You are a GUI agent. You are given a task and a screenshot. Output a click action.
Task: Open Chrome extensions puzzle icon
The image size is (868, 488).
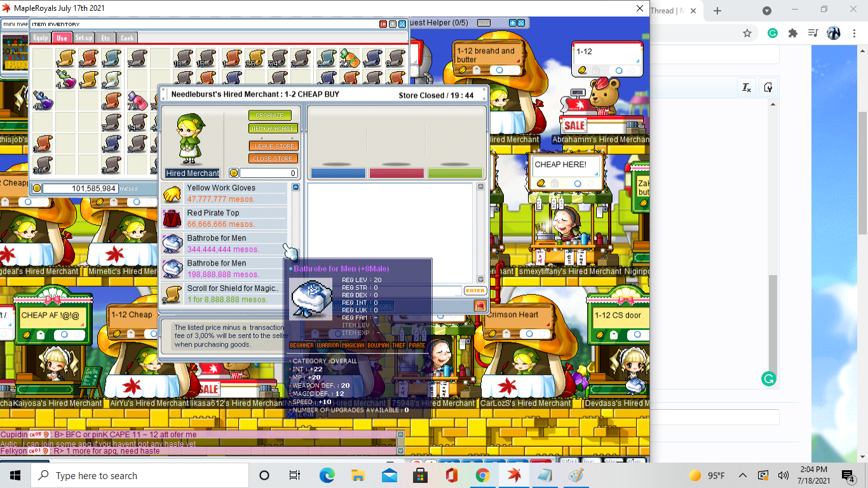click(792, 33)
